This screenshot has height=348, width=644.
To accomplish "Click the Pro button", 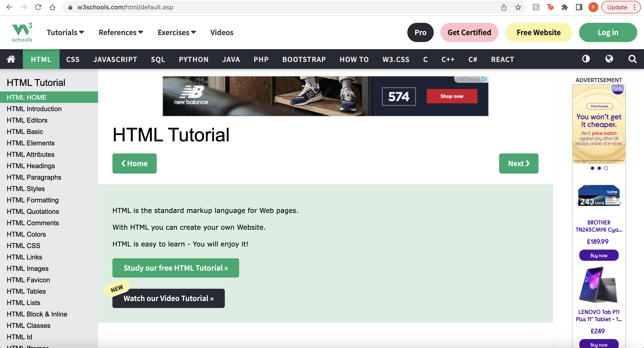I will coord(420,32).
